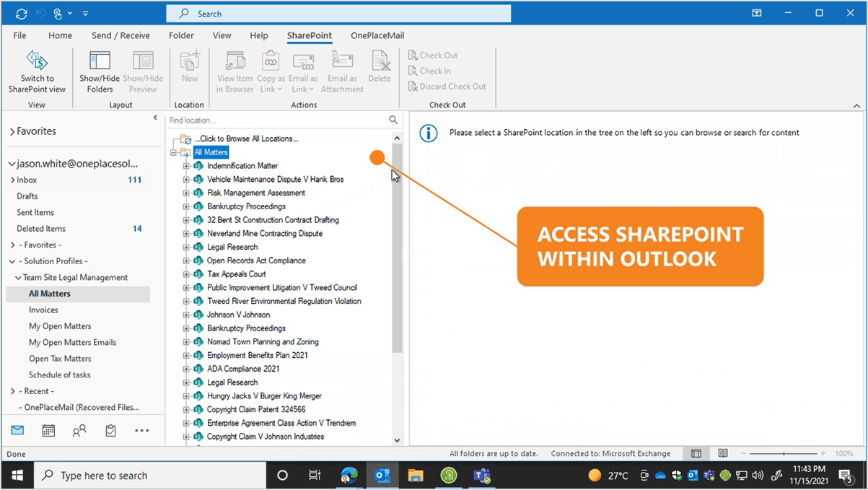Expand the - Recent - folder

click(x=12, y=391)
